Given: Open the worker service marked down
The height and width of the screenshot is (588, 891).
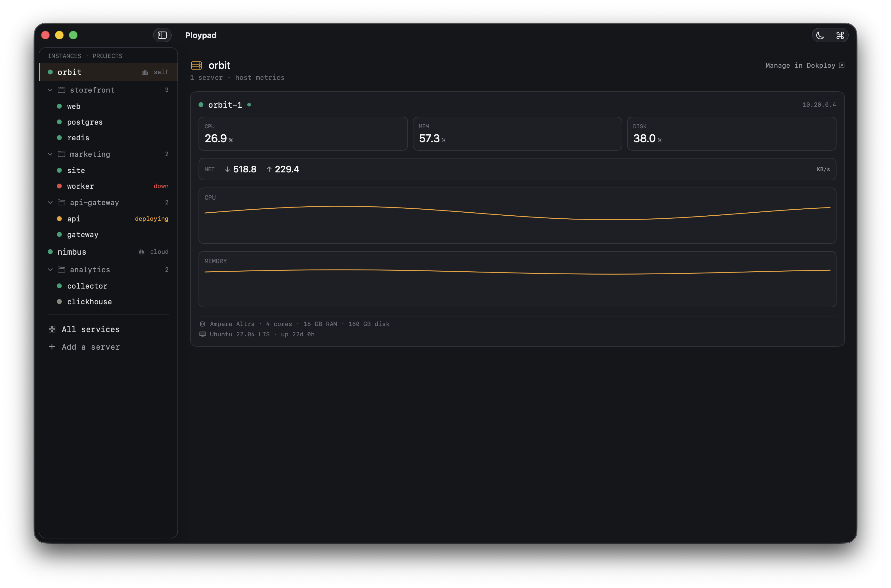Looking at the screenshot, I should click(108, 186).
